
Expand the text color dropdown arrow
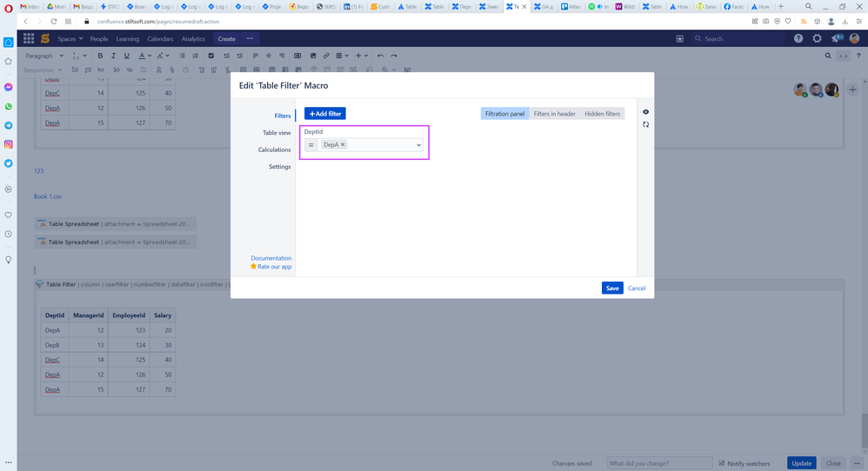tap(150, 56)
